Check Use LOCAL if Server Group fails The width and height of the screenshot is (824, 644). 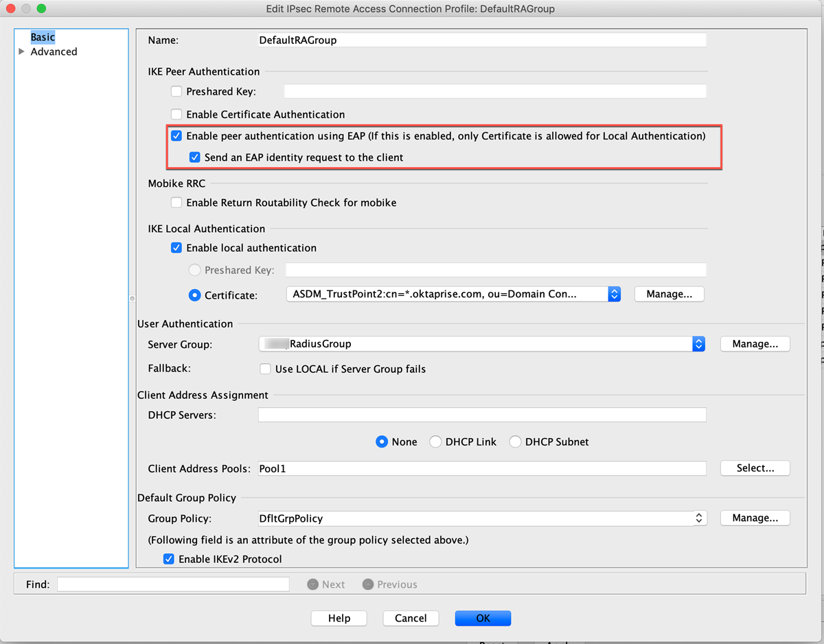265,369
